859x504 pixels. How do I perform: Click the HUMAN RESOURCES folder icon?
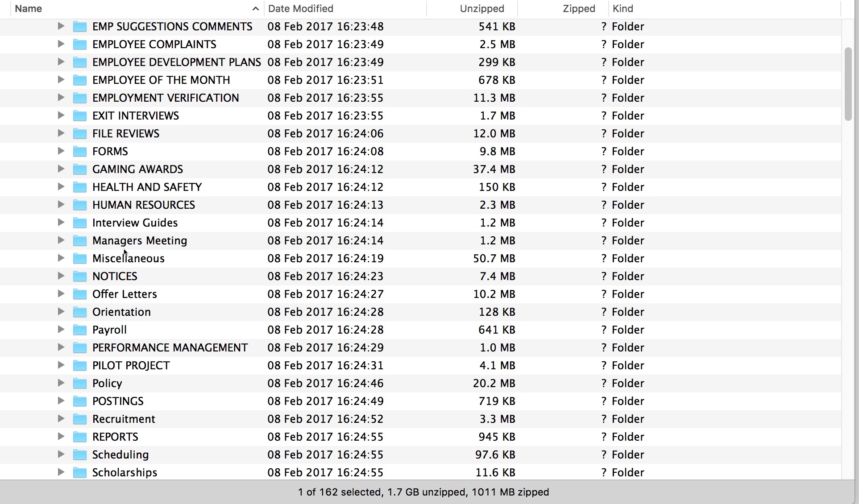coord(80,205)
